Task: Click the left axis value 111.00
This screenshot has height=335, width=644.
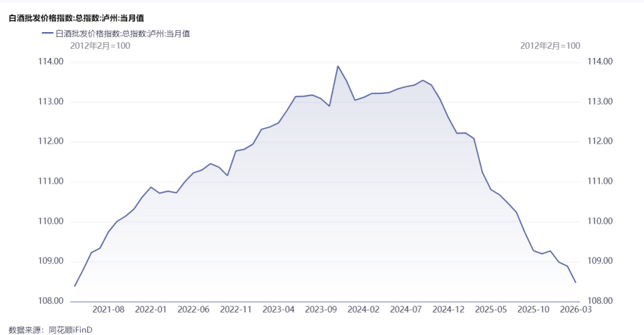Action: point(51,181)
